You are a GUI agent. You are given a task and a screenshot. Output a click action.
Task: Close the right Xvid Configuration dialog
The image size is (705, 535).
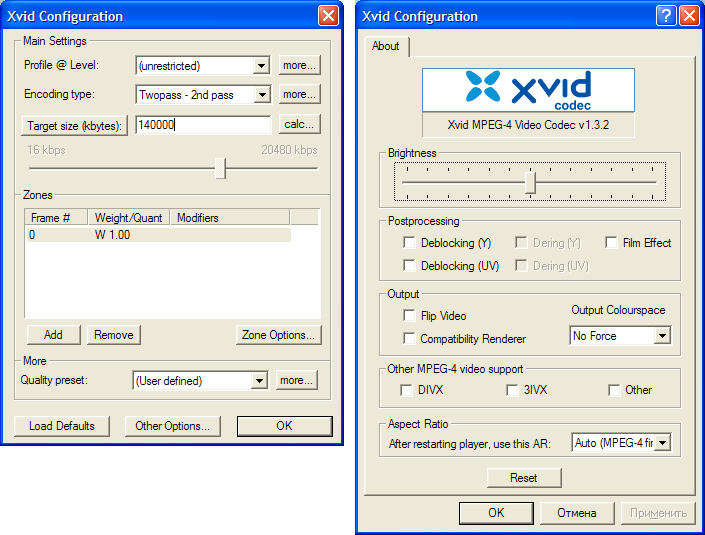pyautogui.click(x=689, y=16)
